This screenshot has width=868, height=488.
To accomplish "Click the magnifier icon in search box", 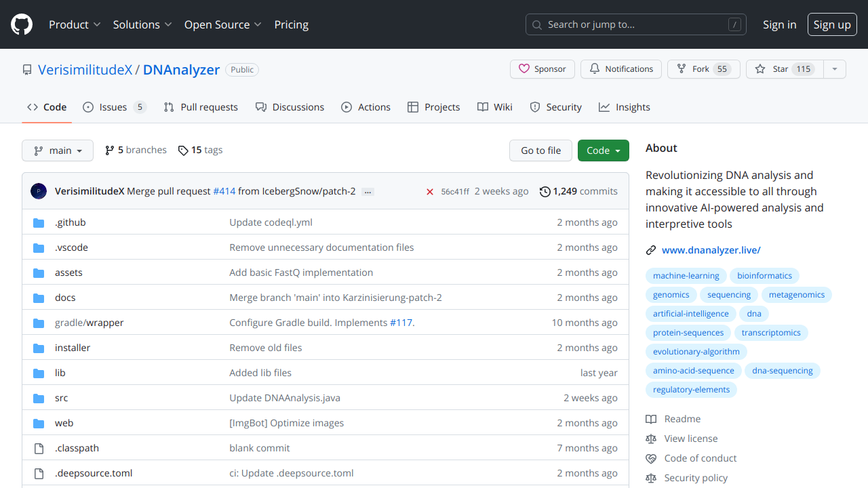I will pos(537,24).
